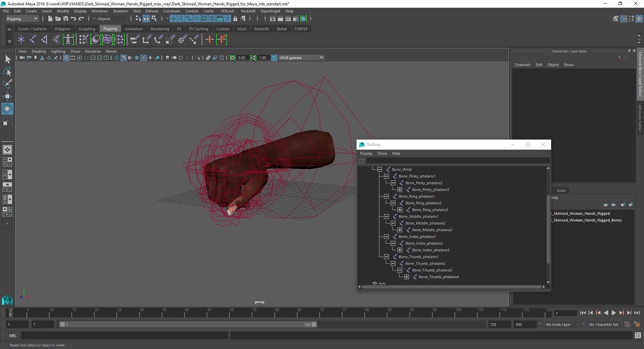Image resolution: width=644 pixels, height=349 pixels.
Task: Click the timeline at frame 60
Action: [x=277, y=313]
